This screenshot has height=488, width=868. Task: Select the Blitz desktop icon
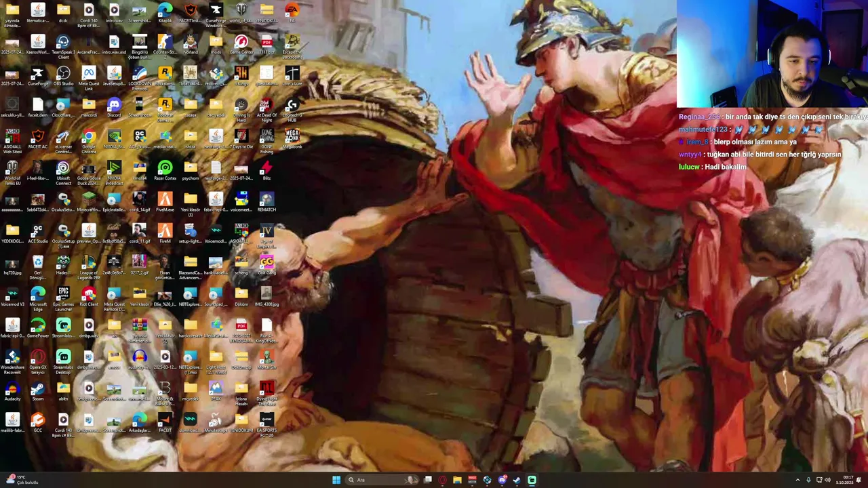267,171
